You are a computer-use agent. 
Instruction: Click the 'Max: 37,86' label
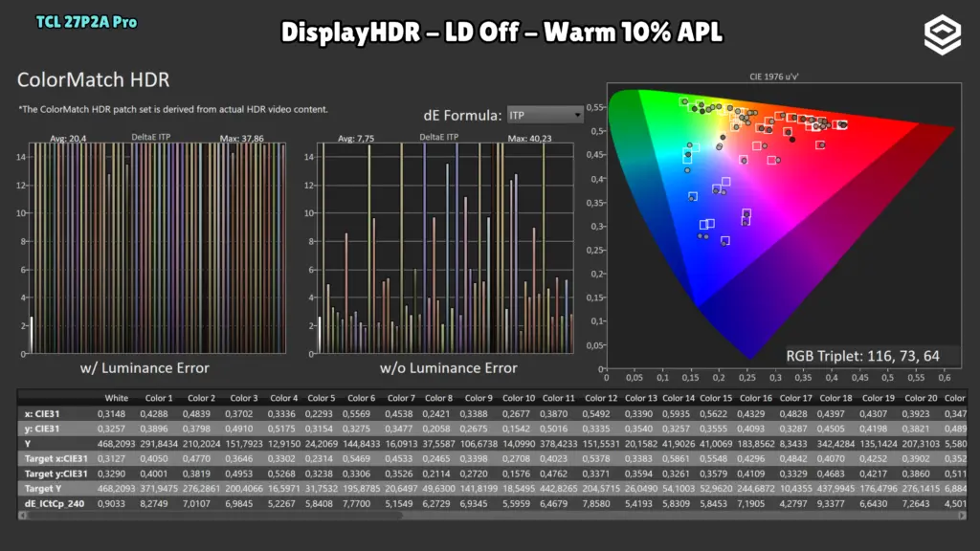tap(241, 138)
